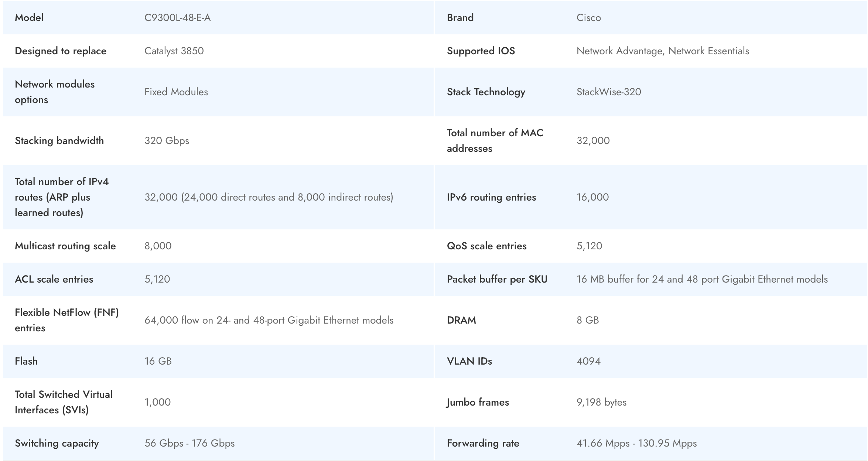Click the 32,000 MAC addresses value
The height and width of the screenshot is (461, 868).
(593, 141)
